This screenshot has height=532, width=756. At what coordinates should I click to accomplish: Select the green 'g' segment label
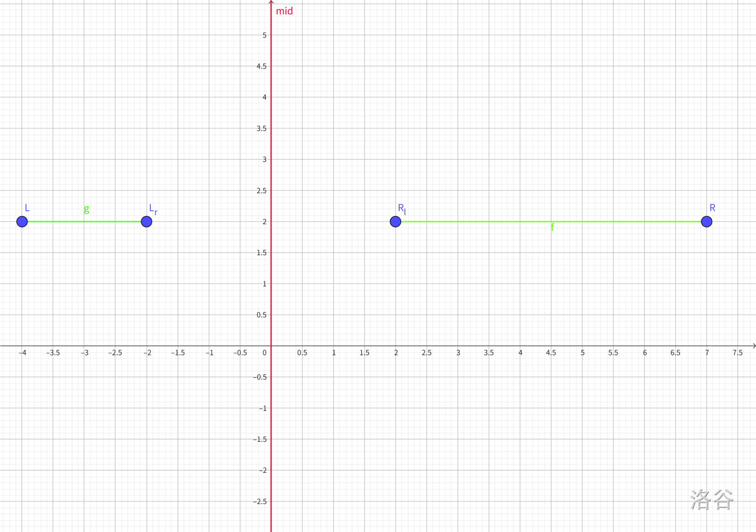pos(86,209)
